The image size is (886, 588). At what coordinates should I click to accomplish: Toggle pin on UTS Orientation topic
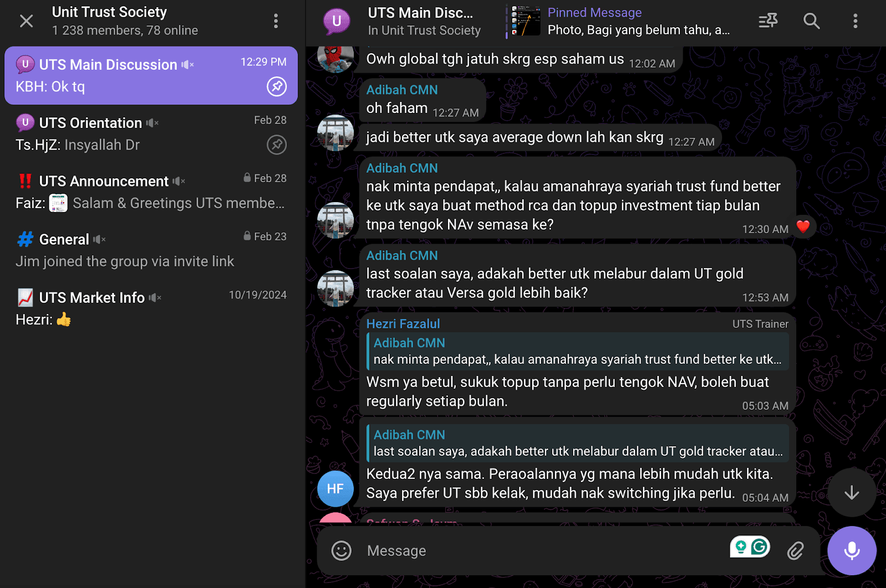coord(277,145)
